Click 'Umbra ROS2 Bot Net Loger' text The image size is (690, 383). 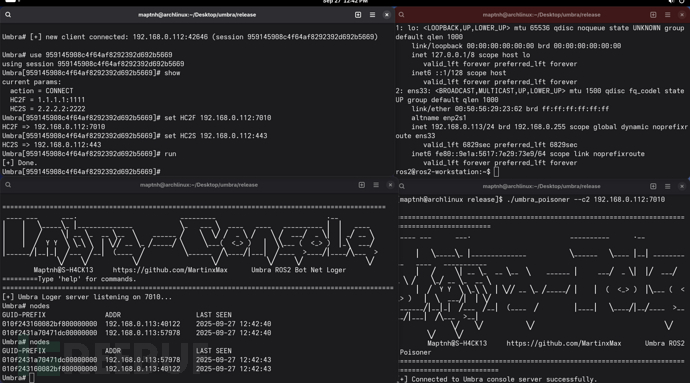click(x=298, y=270)
